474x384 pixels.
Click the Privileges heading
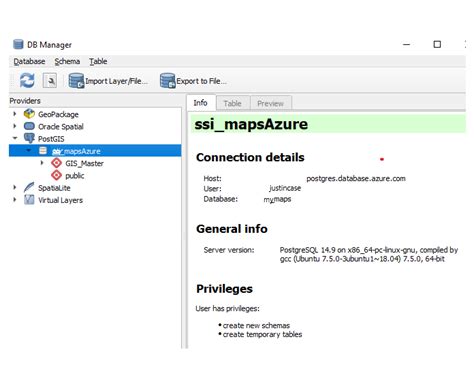tap(224, 289)
